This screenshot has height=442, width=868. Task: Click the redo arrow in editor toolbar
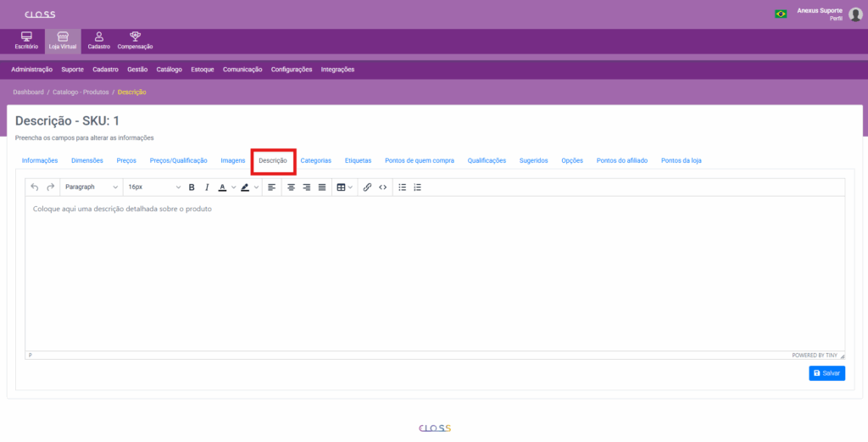click(x=50, y=187)
